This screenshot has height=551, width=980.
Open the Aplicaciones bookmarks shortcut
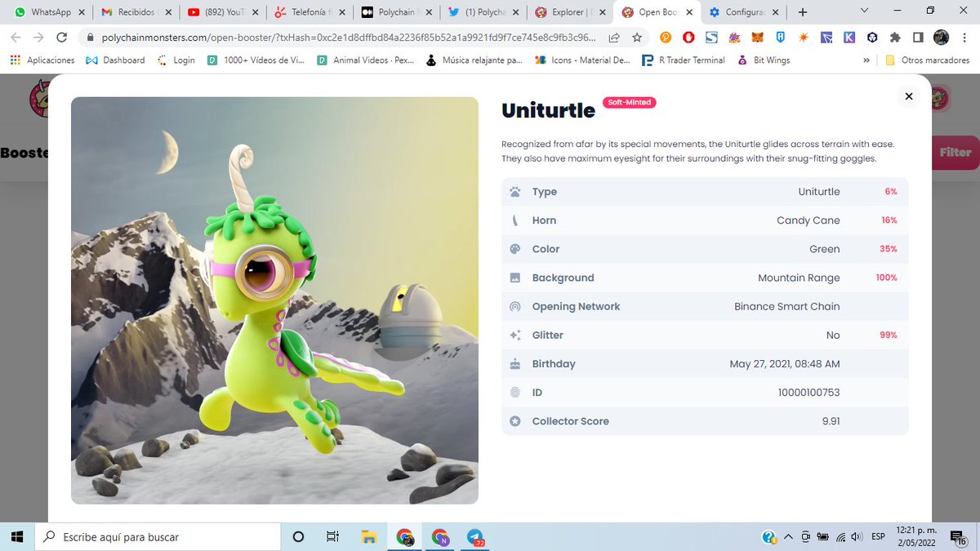click(42, 60)
